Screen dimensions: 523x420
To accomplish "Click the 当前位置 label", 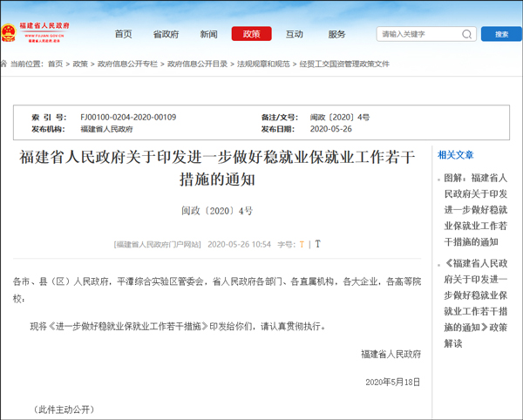I will coord(27,64).
